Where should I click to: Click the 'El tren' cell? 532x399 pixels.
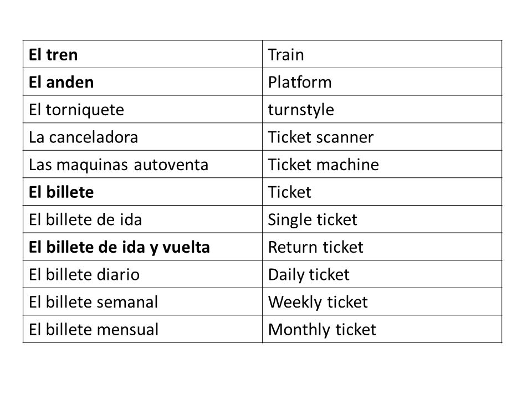142,54
